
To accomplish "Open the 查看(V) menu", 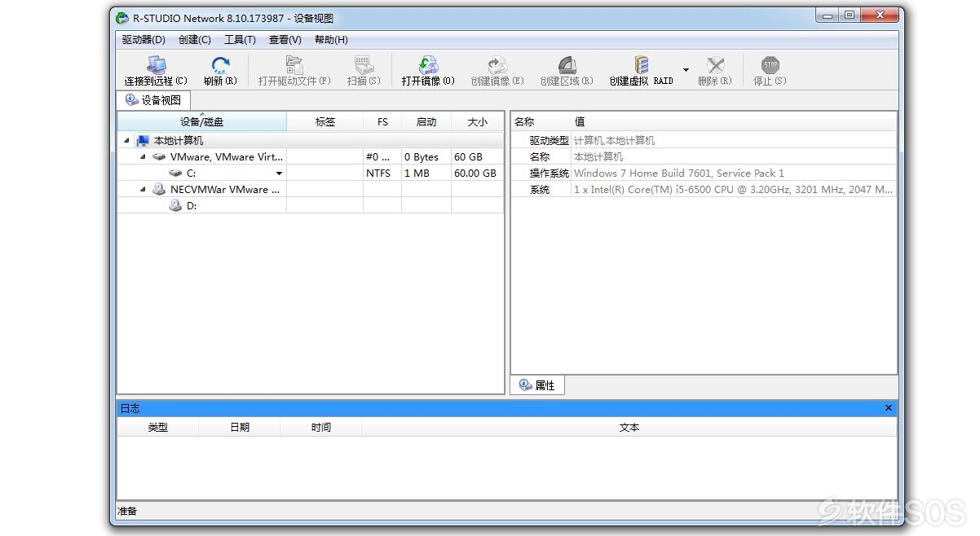I will (285, 39).
